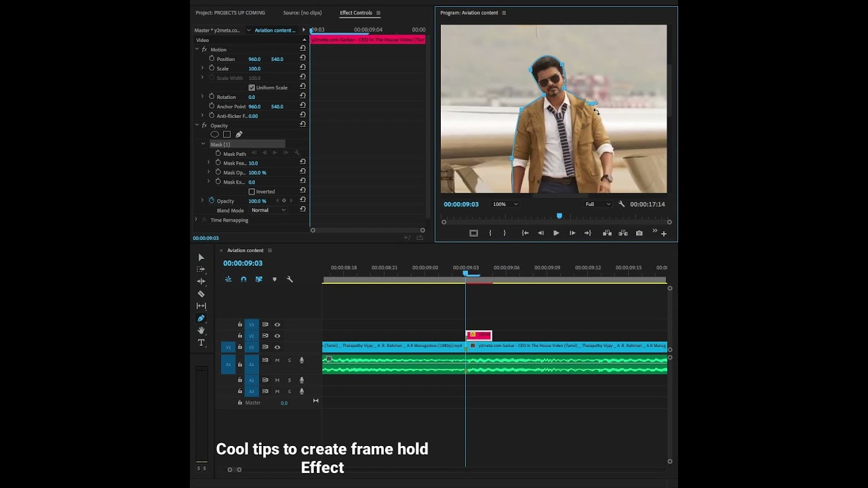Collapse the Motion effect section
868x488 pixels.
point(197,49)
